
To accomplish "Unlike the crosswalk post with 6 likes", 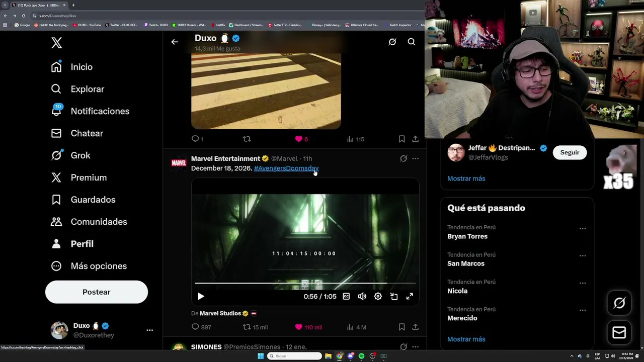I will click(301, 139).
